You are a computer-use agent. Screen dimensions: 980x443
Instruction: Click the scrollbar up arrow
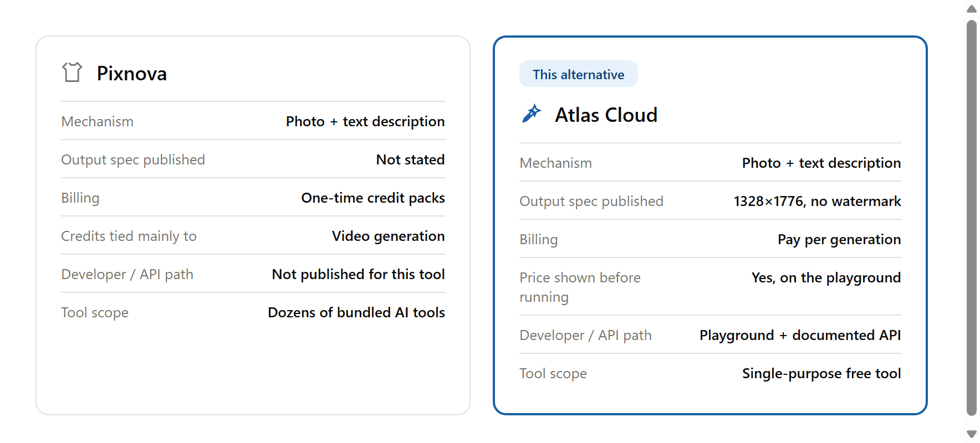pos(972,9)
